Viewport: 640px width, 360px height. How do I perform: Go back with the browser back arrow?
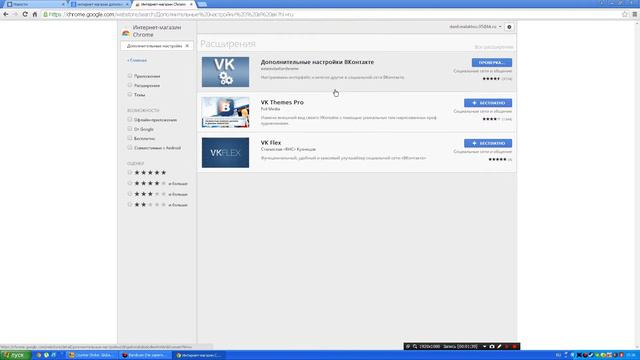point(6,14)
